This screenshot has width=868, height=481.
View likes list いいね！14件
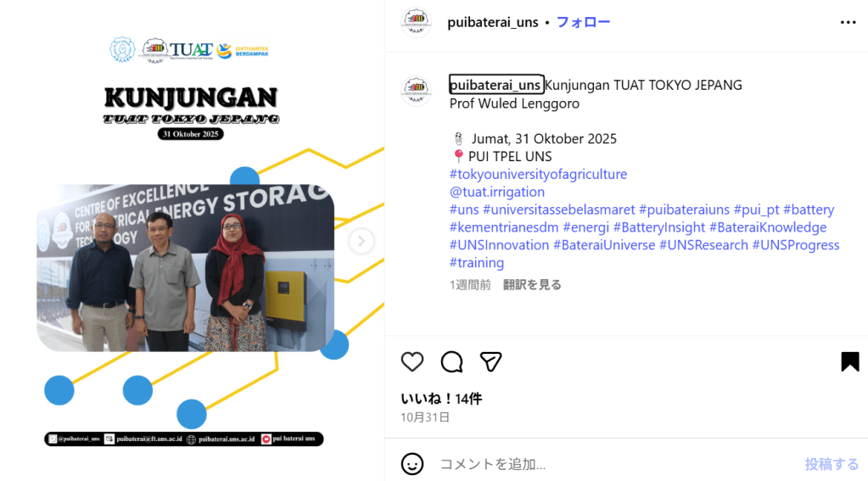[x=441, y=399]
